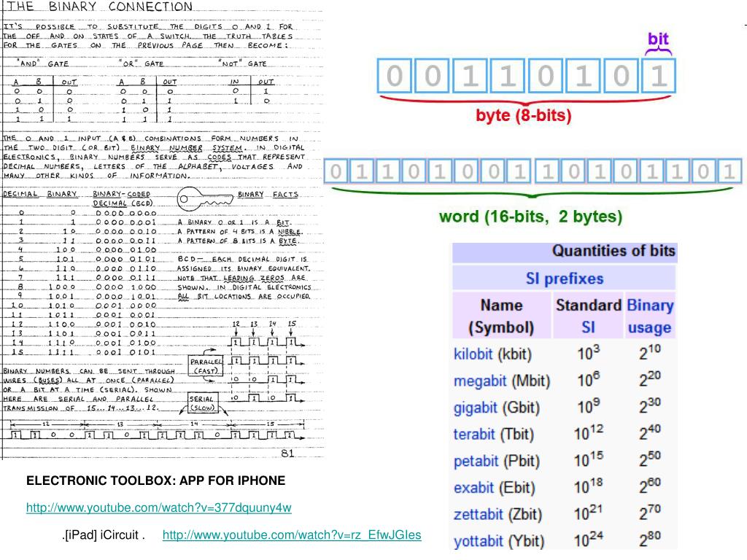The image size is (747, 560).
Task: Click the Standard SI column header
Action: point(589,316)
